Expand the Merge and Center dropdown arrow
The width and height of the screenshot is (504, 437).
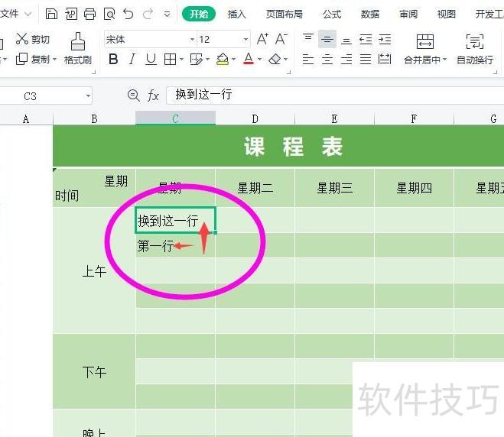tap(445, 59)
